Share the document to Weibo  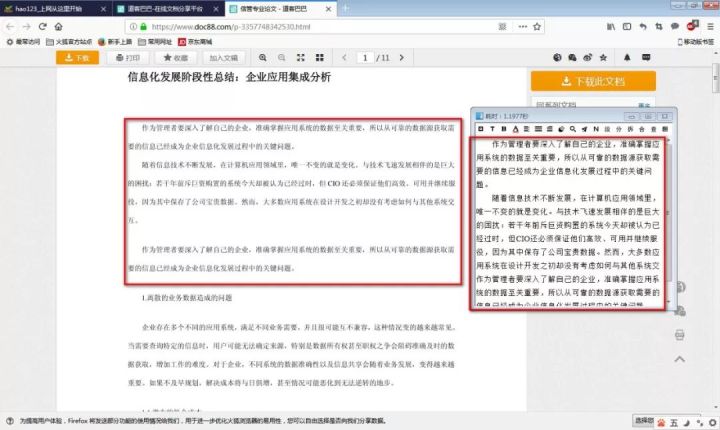(588, 57)
